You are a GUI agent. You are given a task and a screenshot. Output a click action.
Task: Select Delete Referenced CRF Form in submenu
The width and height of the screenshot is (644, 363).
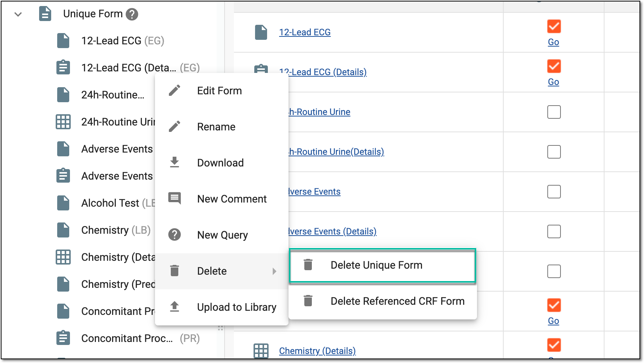coord(383,301)
